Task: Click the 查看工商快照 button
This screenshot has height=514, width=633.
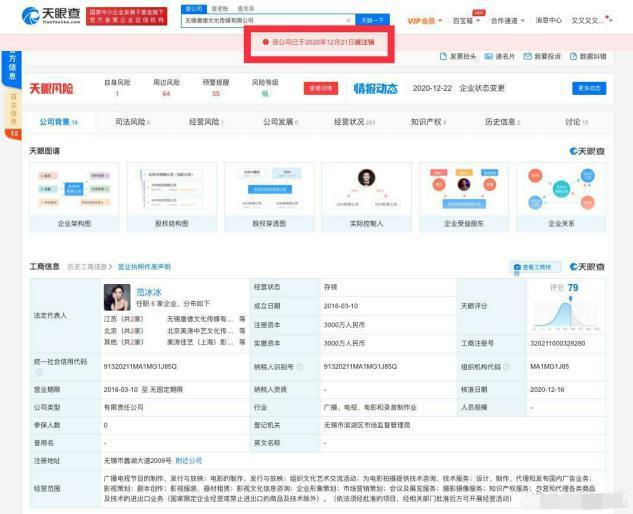Action: tap(535, 267)
